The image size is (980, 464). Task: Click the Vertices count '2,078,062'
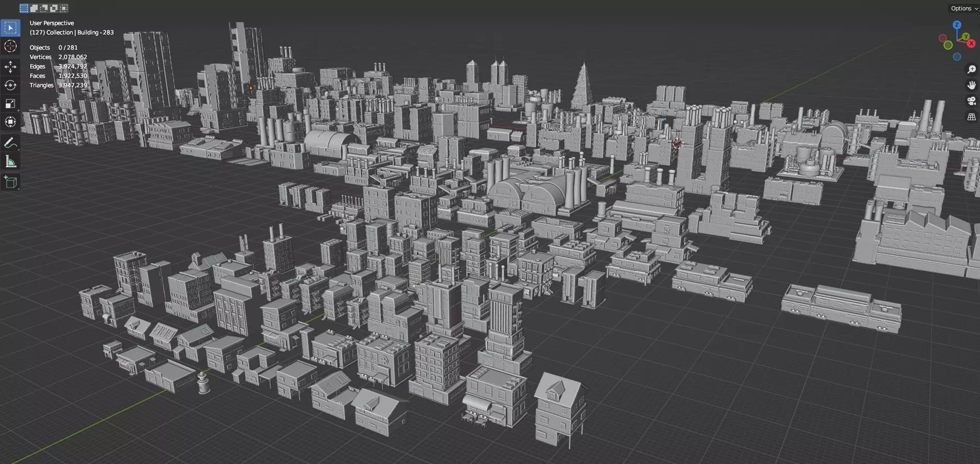point(73,57)
